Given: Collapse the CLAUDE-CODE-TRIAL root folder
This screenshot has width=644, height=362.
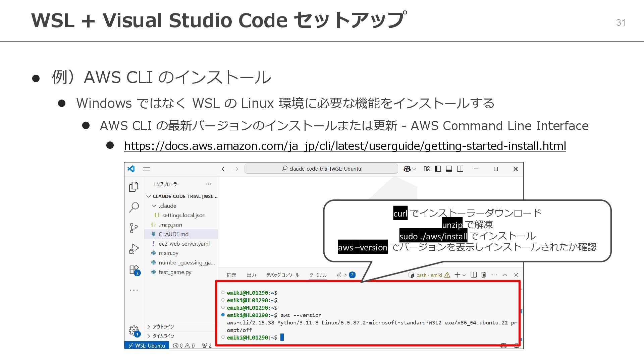Looking at the screenshot, I should click(181, 196).
